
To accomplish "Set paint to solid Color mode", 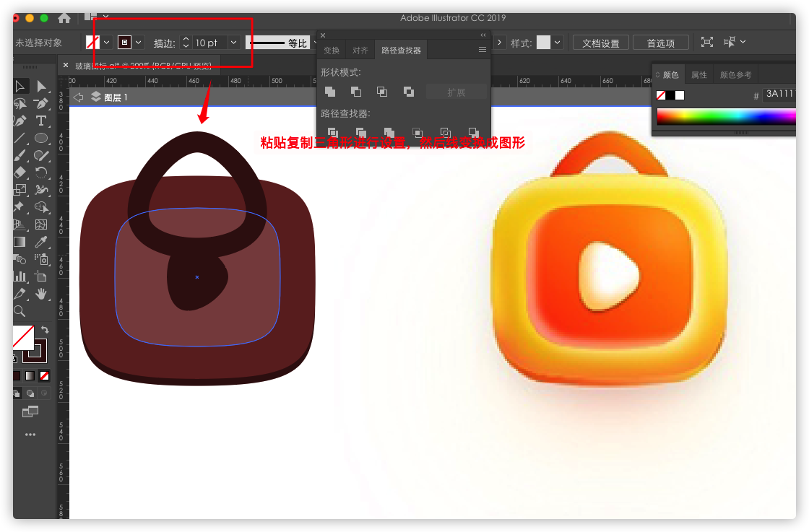I will pyautogui.click(x=17, y=376).
